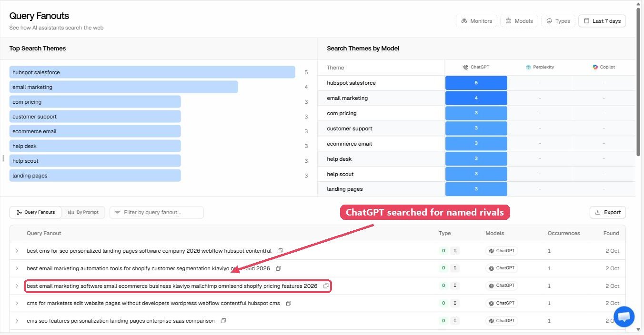Click ecommerce email in Search Themes by Model
This screenshot has width=644, height=335.
[x=349, y=144]
